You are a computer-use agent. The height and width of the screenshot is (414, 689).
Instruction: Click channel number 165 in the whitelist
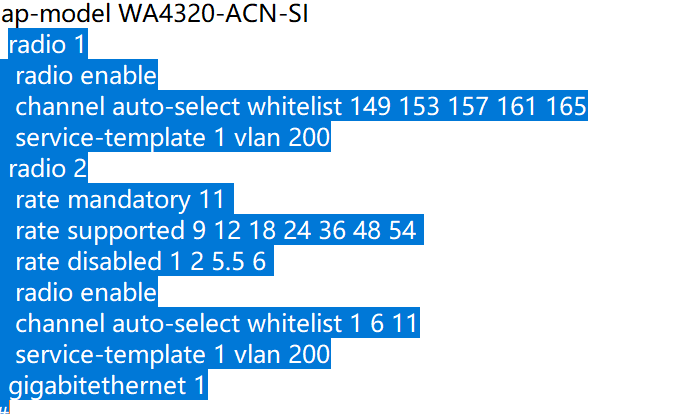point(564,106)
